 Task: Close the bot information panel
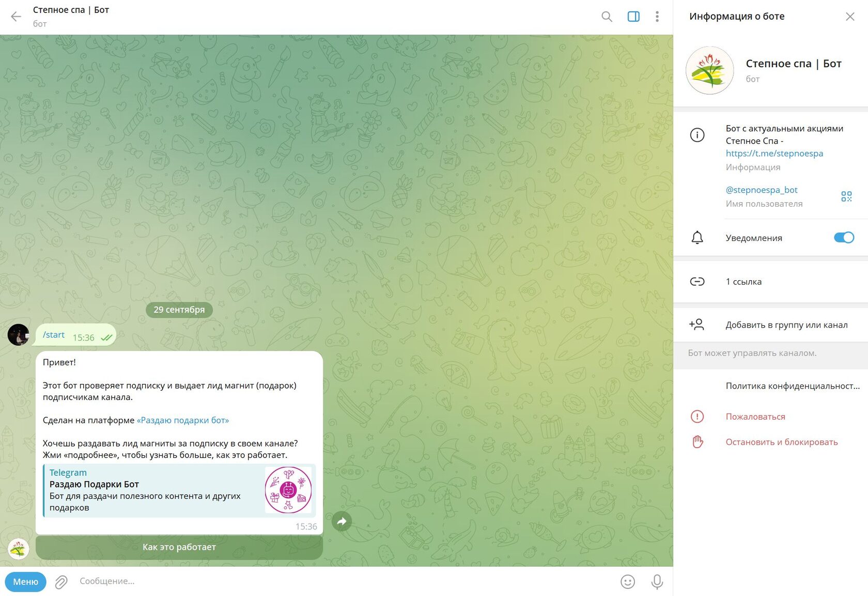click(850, 17)
